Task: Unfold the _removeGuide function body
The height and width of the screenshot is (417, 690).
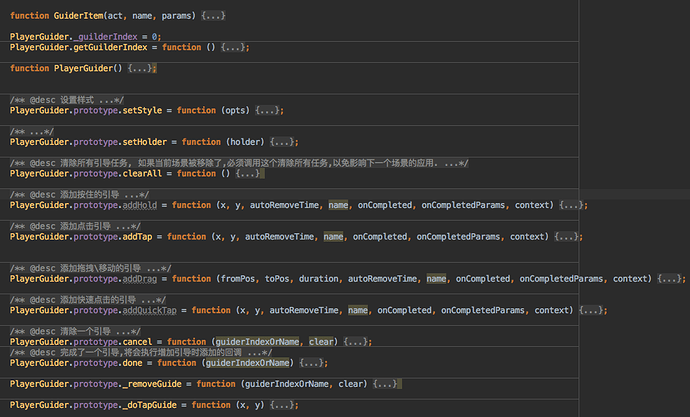Action: click(386, 383)
